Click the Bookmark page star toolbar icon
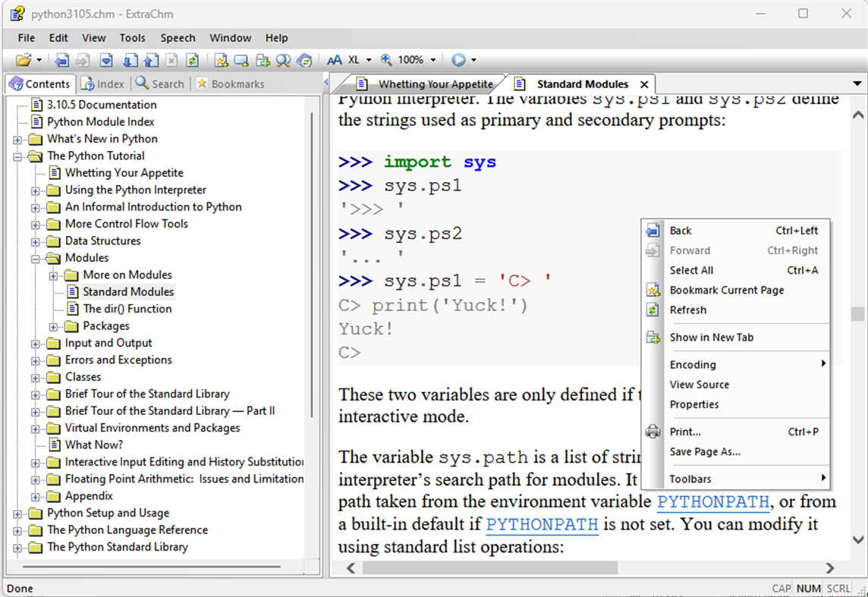Viewport: 868px width, 597px height. pos(221,60)
